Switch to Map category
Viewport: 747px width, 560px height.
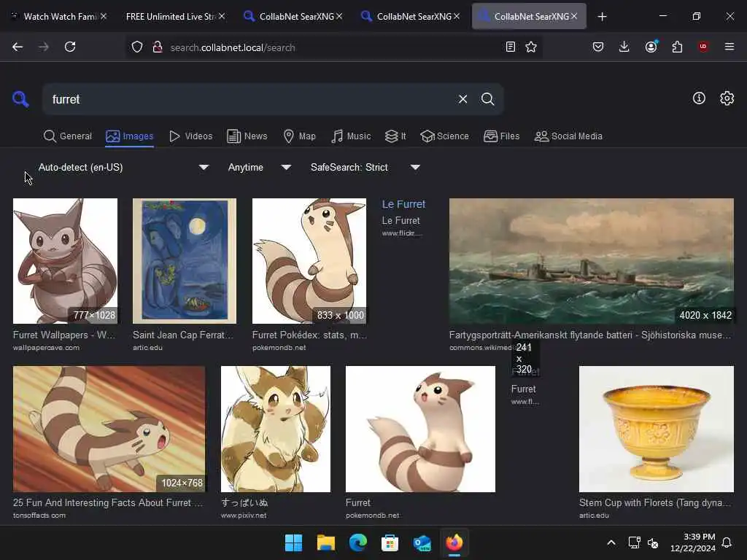[300, 136]
